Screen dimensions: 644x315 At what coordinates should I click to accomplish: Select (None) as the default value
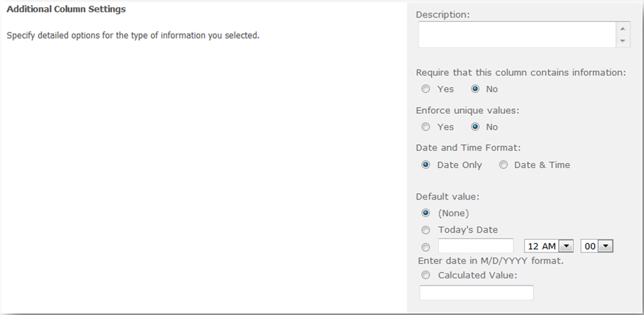tap(426, 213)
